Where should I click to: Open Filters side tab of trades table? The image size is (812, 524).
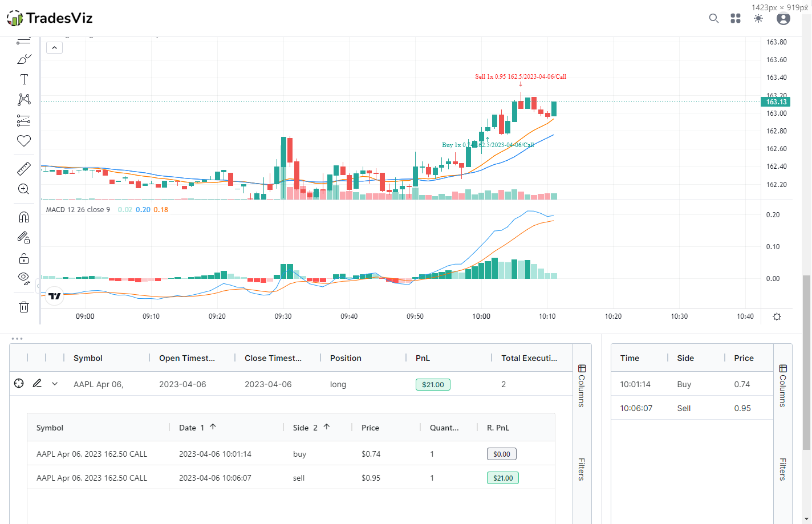click(x=582, y=469)
